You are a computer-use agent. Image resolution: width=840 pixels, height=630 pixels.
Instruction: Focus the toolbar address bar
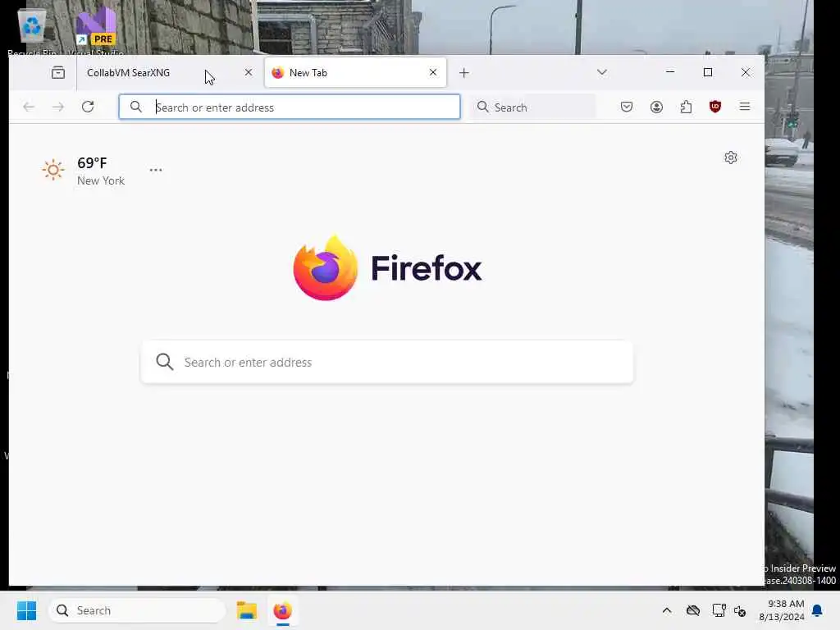[x=290, y=107]
